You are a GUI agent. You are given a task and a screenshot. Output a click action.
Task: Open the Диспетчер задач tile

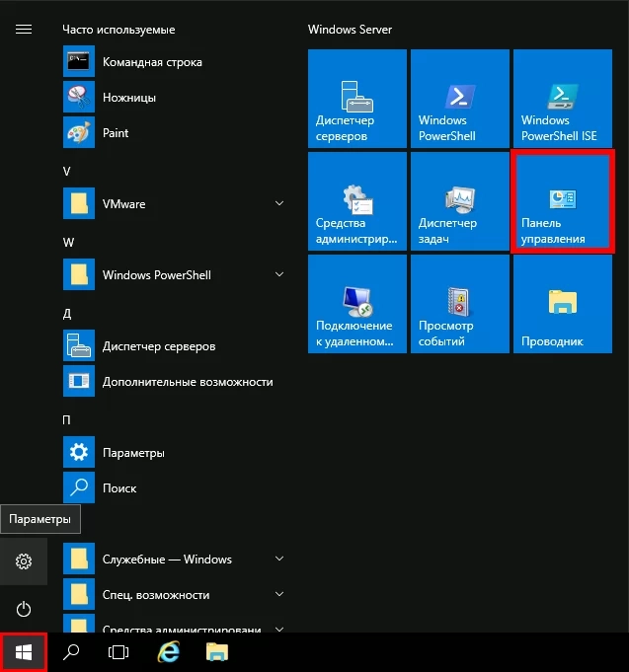(x=459, y=202)
